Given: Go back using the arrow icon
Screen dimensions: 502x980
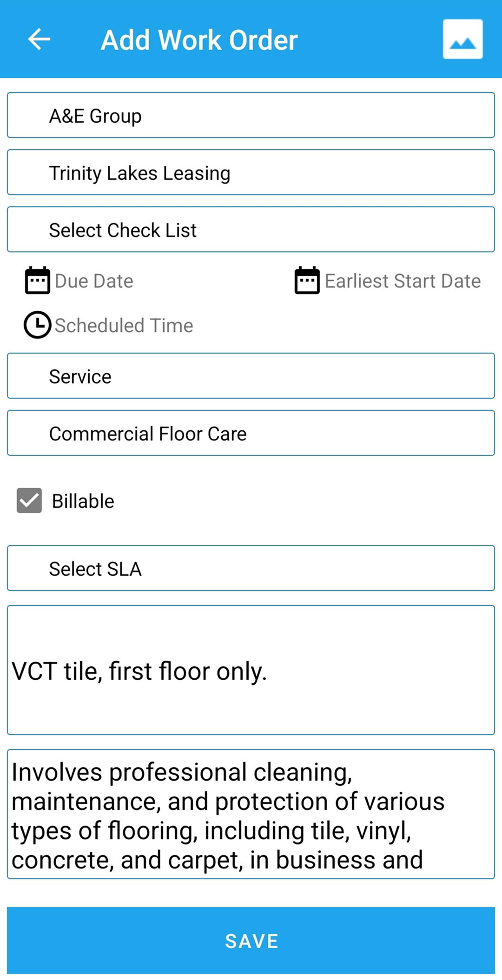Looking at the screenshot, I should click(39, 39).
